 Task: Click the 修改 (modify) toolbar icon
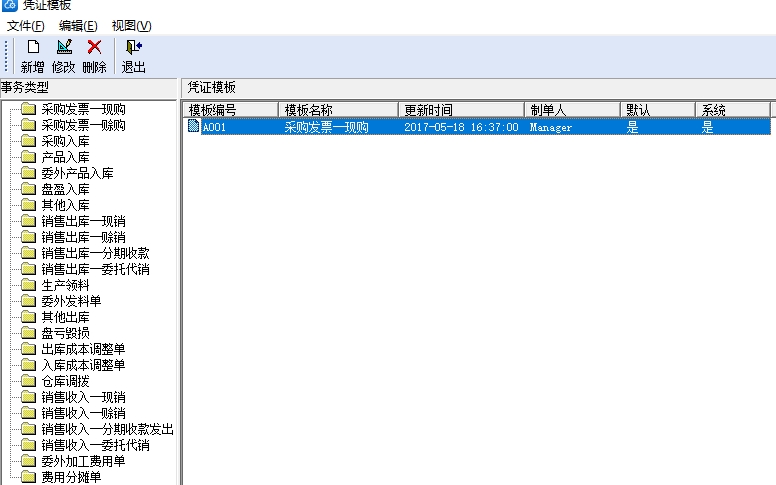tap(64, 48)
